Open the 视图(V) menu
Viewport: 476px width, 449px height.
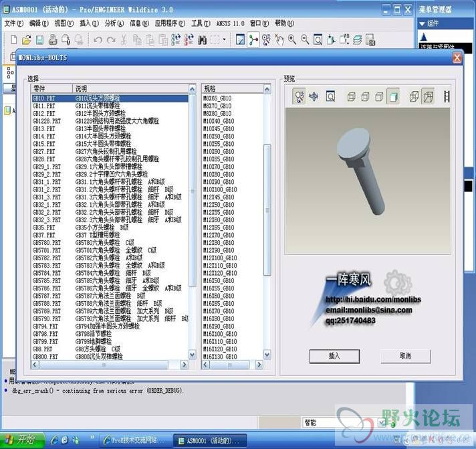(64, 23)
